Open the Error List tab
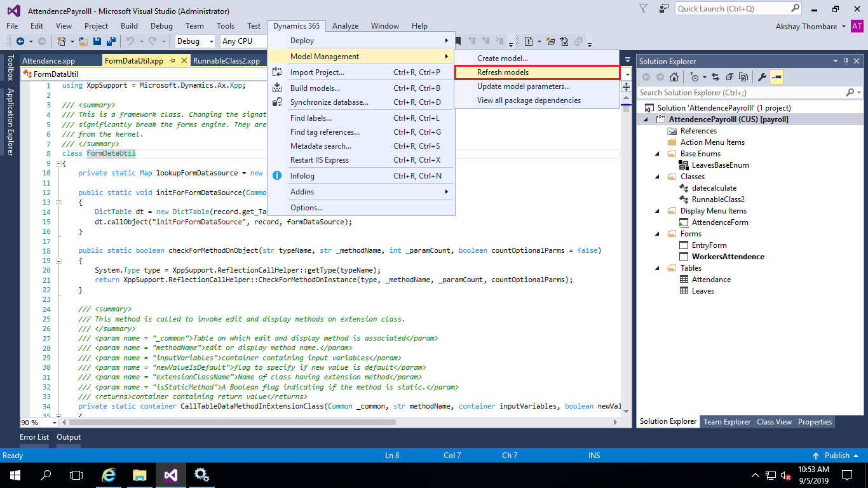Screen dimensions: 868x488 (34, 437)
